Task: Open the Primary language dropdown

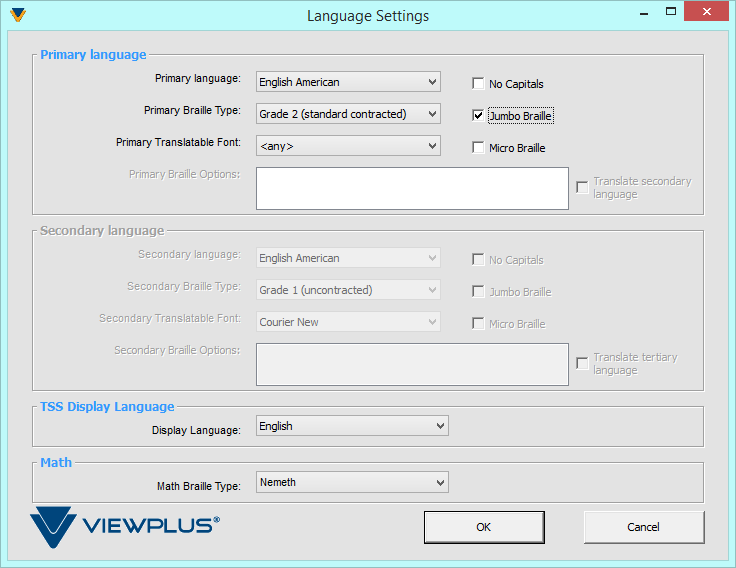Action: point(348,82)
